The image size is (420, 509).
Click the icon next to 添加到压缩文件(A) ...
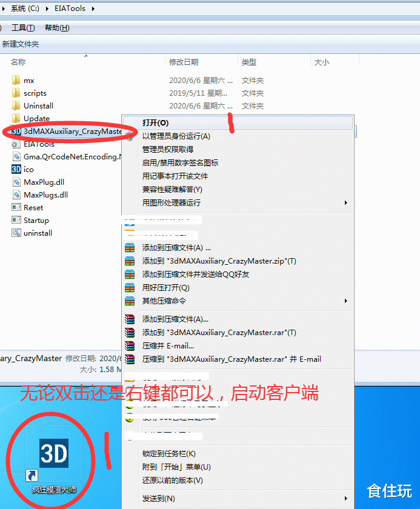pyautogui.click(x=130, y=248)
